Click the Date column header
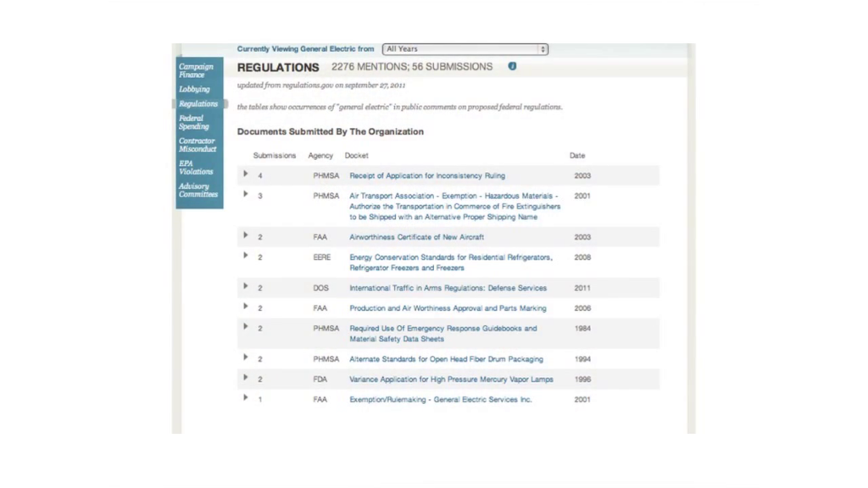Image resolution: width=868 pixels, height=488 pixels. coord(577,156)
